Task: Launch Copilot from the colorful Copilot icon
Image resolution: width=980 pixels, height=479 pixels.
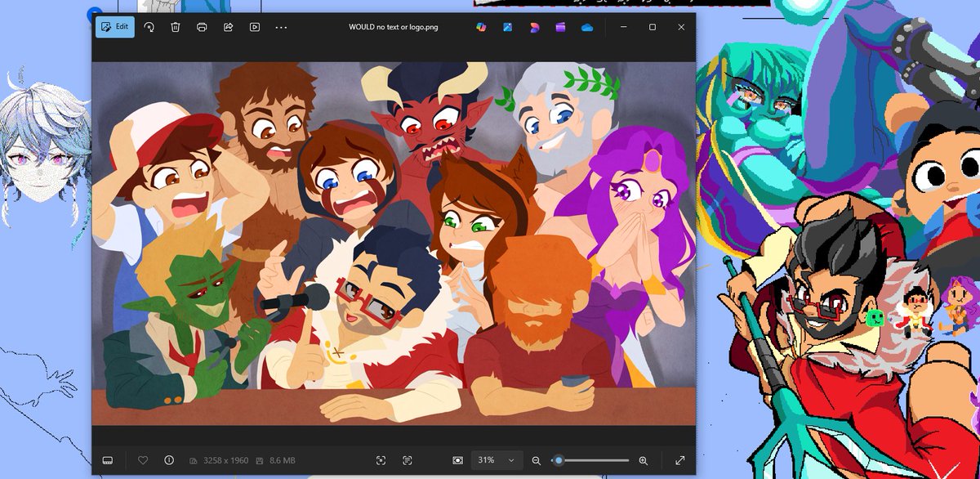Action: point(482,27)
